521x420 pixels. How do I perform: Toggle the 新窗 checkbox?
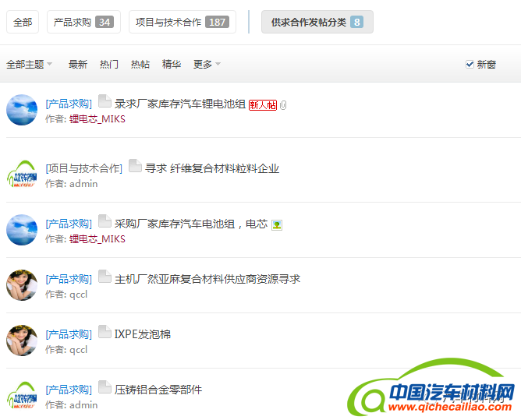tap(470, 65)
